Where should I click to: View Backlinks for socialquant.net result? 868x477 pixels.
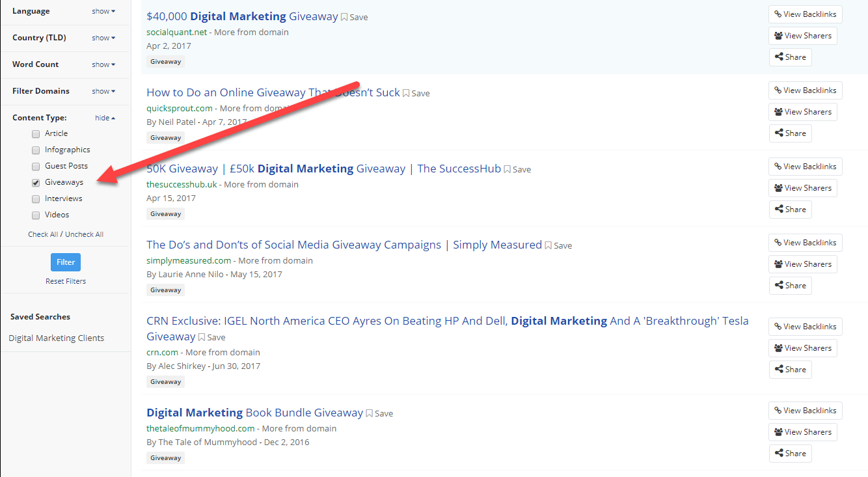click(x=806, y=14)
